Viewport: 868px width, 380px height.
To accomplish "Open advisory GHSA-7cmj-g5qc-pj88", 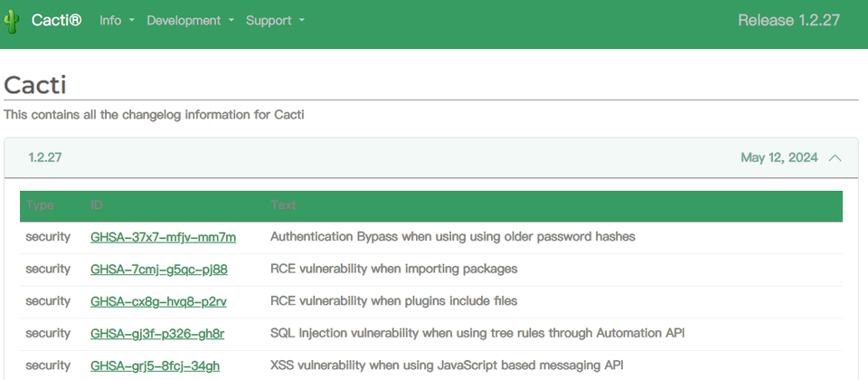I will (159, 270).
